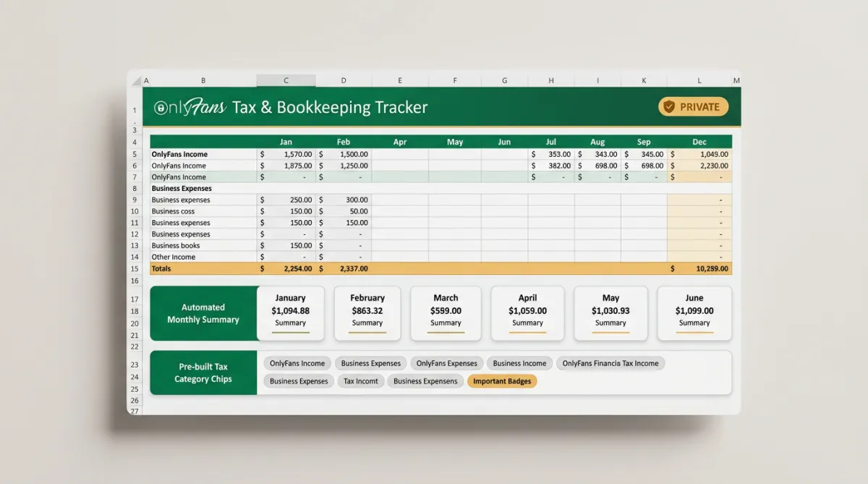Click the February amount $863.32

(367, 311)
